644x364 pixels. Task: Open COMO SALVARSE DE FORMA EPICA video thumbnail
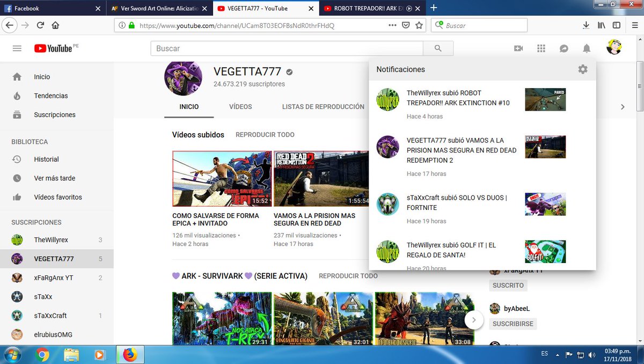point(221,179)
